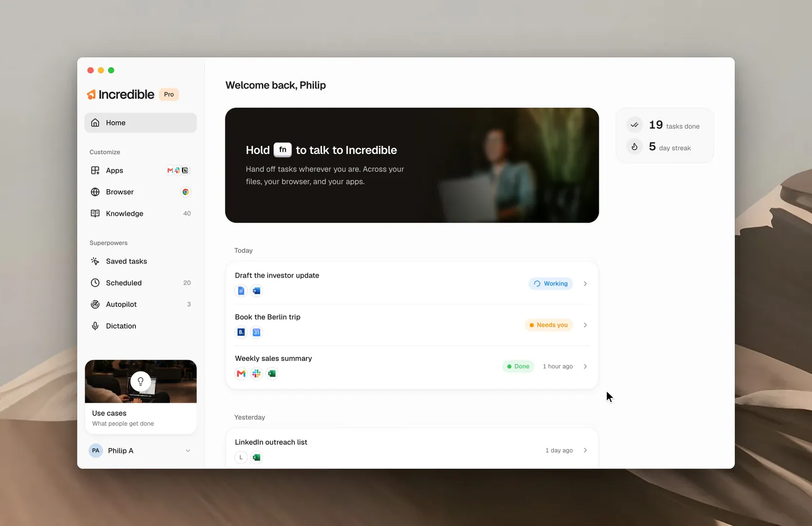Expand the LinkedIn outreach list chevron
Viewport: 812px width, 526px height.
tap(585, 451)
